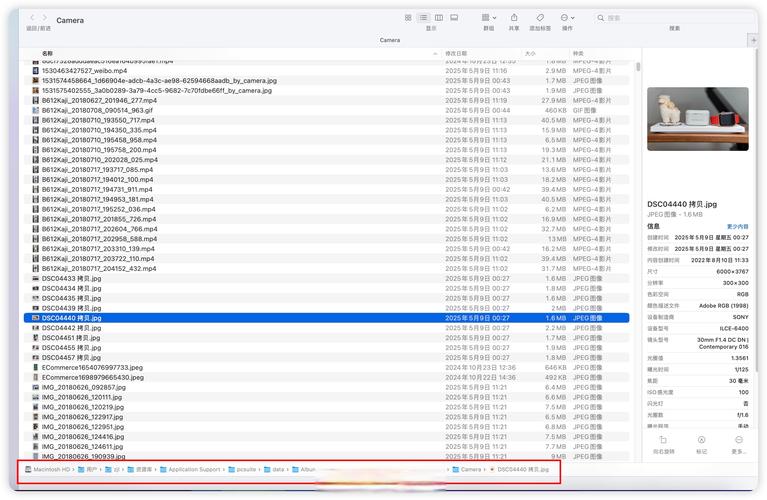Switch to column view
The width and height of the screenshot is (767, 500).
439,18
